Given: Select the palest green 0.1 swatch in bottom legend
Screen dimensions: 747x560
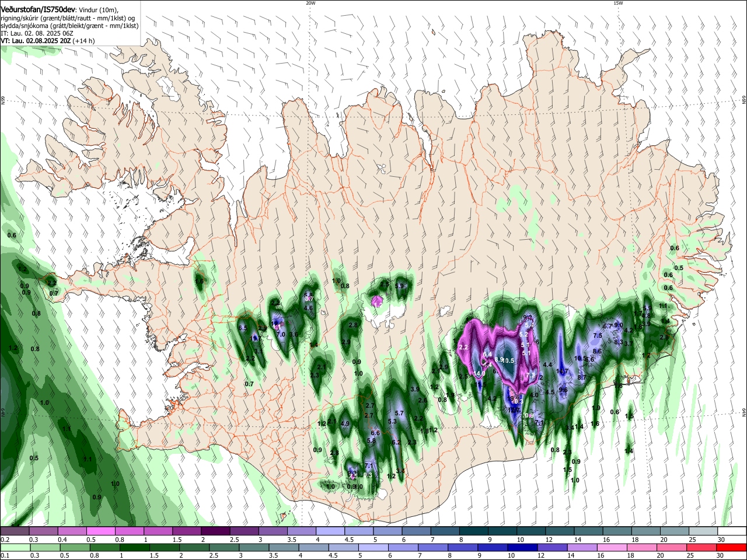Looking at the screenshot, I should (x=15, y=547).
